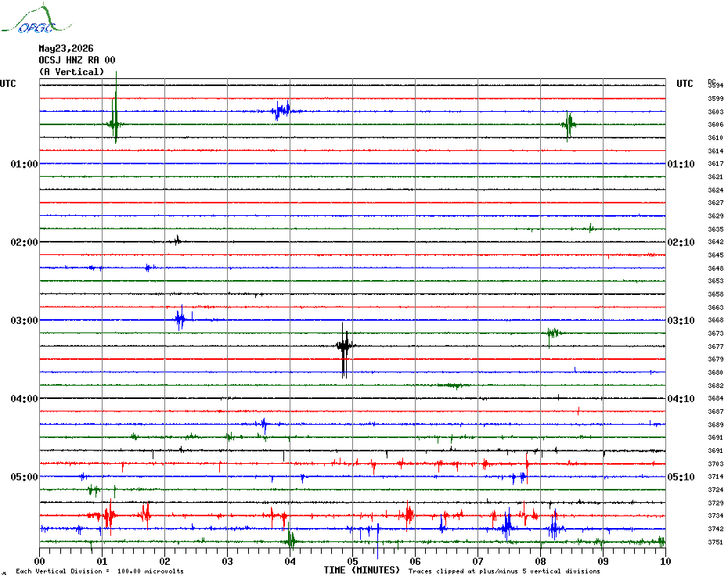This screenshot has height=582, width=728.
Task: Click the green burst near minute 08 at top
Action: pyautogui.click(x=568, y=124)
